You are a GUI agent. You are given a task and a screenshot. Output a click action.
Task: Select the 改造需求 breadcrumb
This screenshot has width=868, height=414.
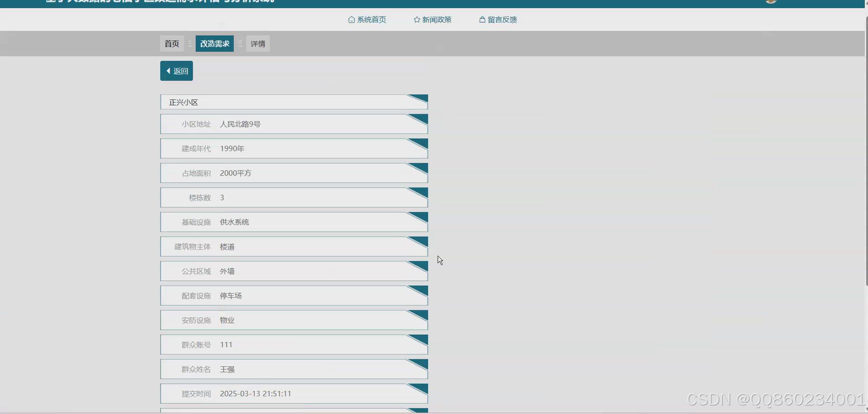click(x=215, y=44)
